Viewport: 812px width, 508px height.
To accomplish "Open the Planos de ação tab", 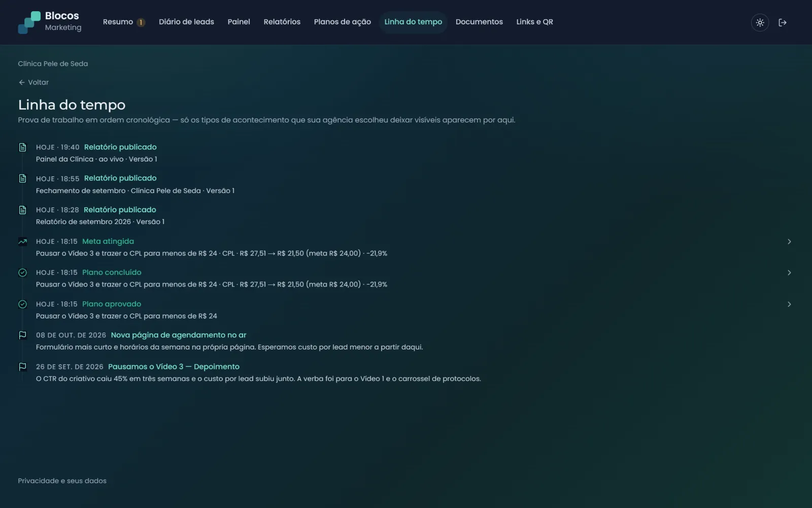I will pyautogui.click(x=342, y=22).
